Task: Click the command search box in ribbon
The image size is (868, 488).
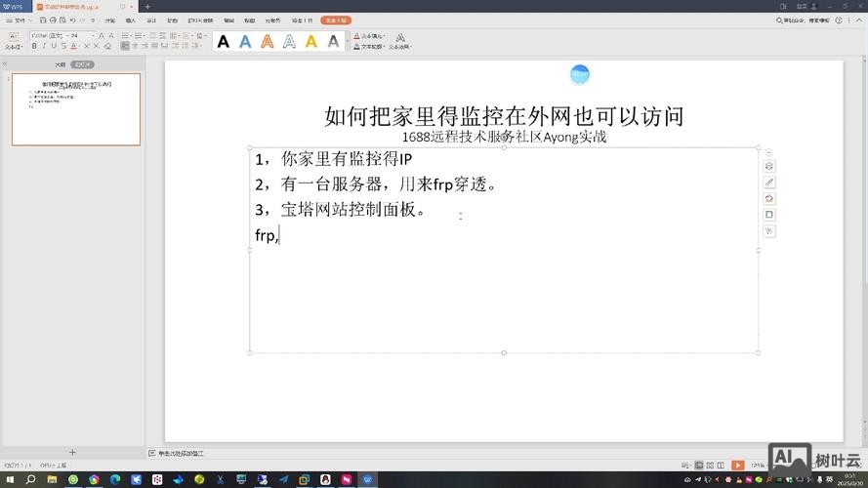Action: pos(803,20)
